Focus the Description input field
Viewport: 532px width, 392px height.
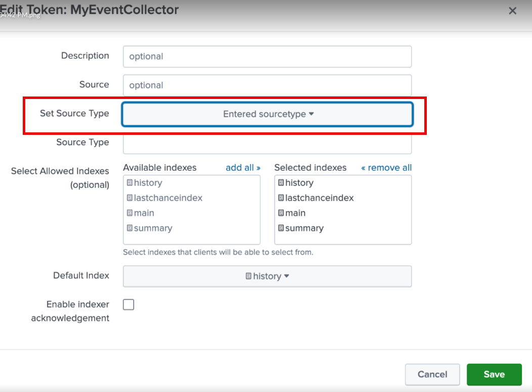268,57
